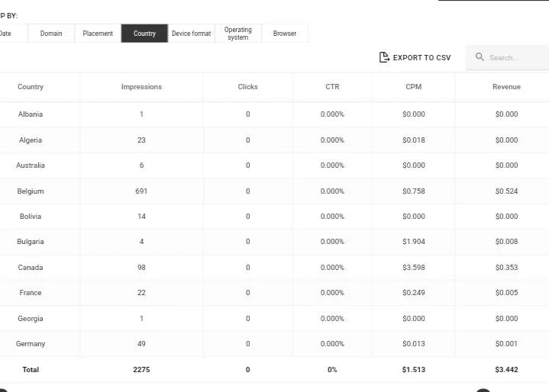This screenshot has height=392, width=549.
Task: Click total revenue value $3.442
Action: [506, 369]
